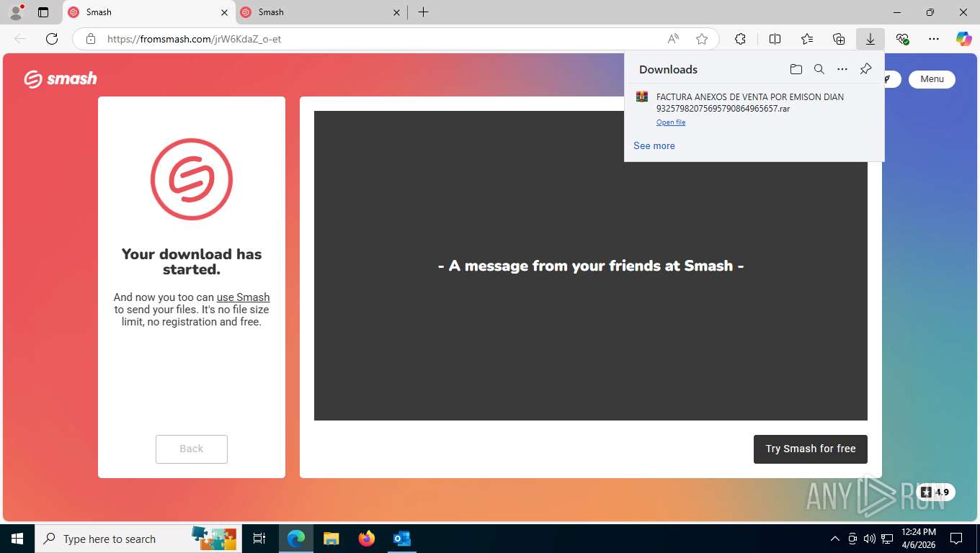The width and height of the screenshot is (980, 553).
Task: Launch Firefox from taskbar
Action: pos(367,539)
